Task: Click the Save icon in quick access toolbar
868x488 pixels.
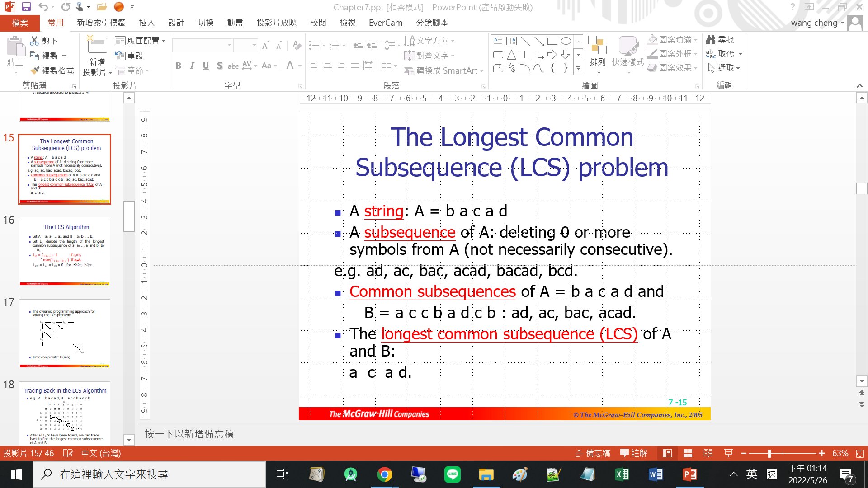Action: (26, 7)
